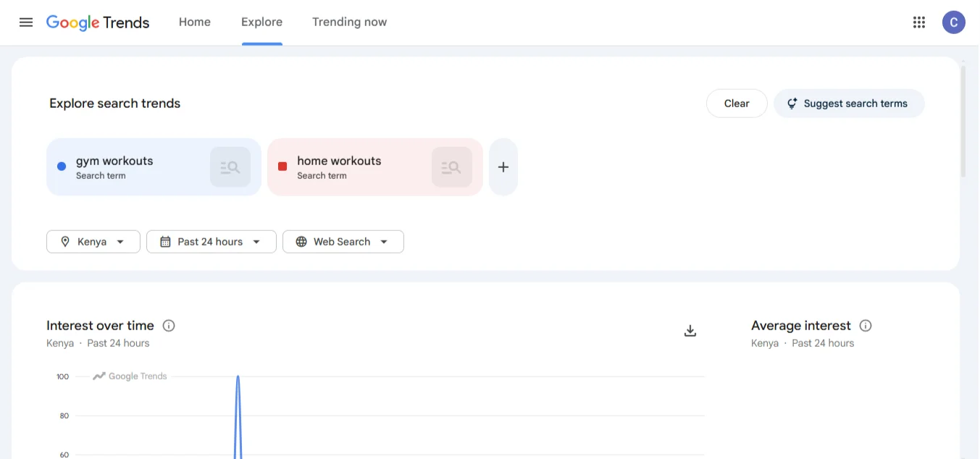The height and width of the screenshot is (459, 980).
Task: Open the hamburger main menu
Action: [26, 22]
